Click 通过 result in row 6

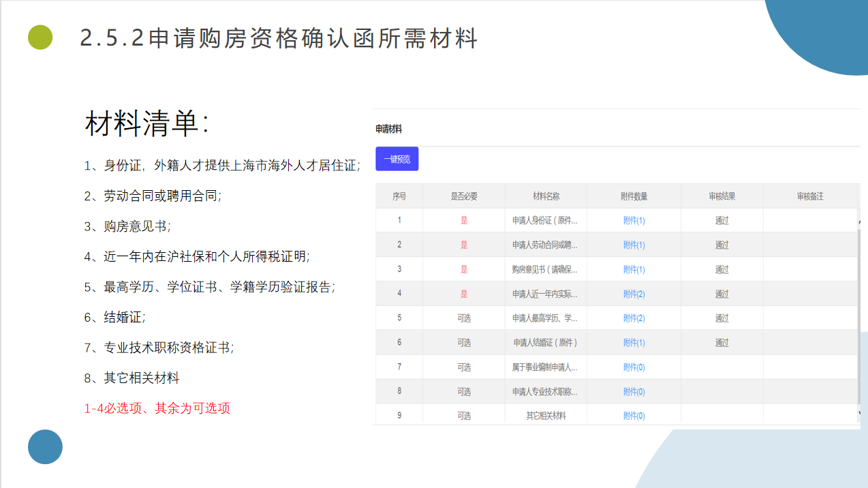pos(722,343)
